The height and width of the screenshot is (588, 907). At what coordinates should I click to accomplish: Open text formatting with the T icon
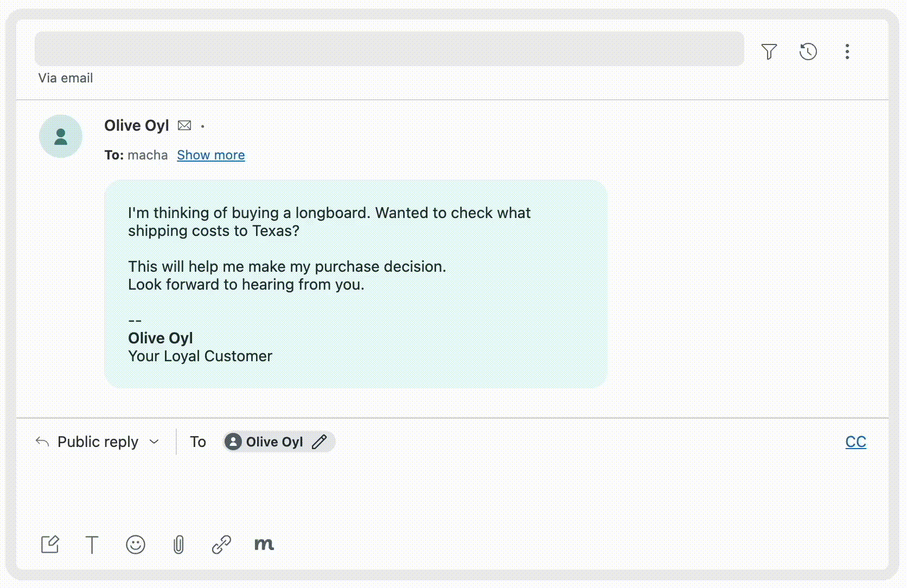[x=93, y=545]
